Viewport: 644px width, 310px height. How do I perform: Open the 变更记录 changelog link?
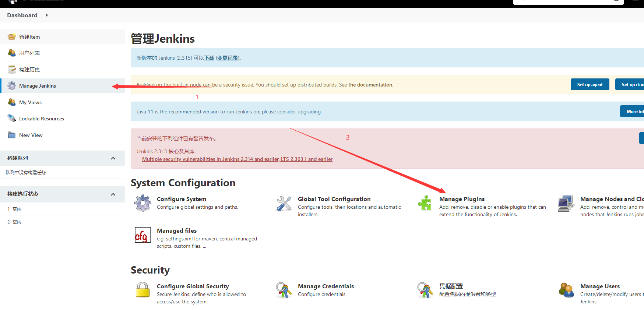228,58
